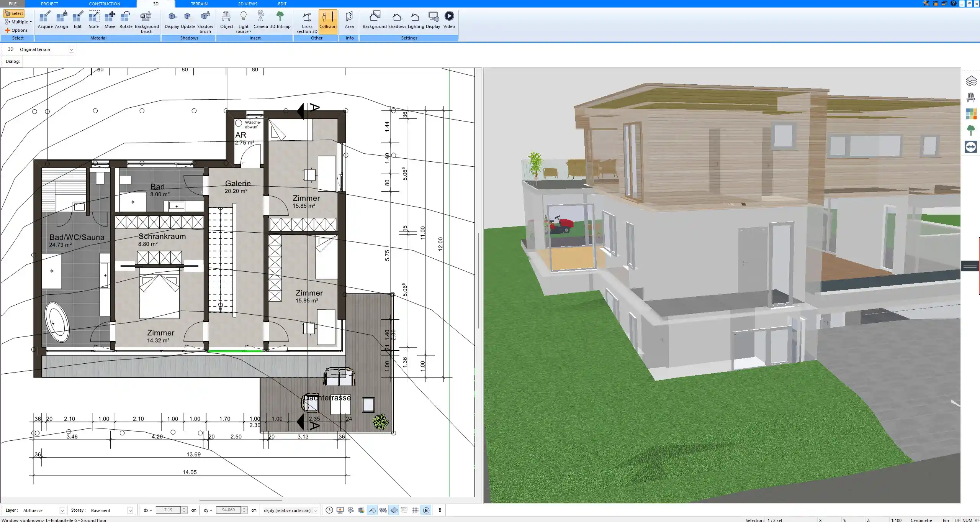Click the Assign material tool
Screen dimensions: 980x522
[62, 20]
